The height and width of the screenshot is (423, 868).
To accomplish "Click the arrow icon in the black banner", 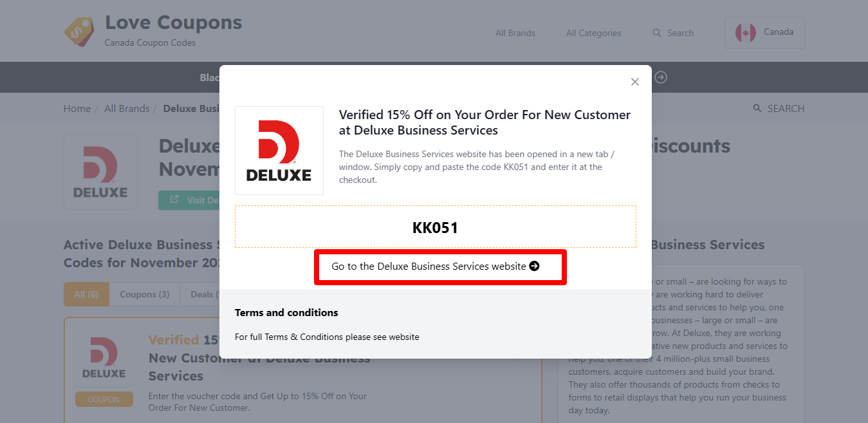I will coord(660,77).
